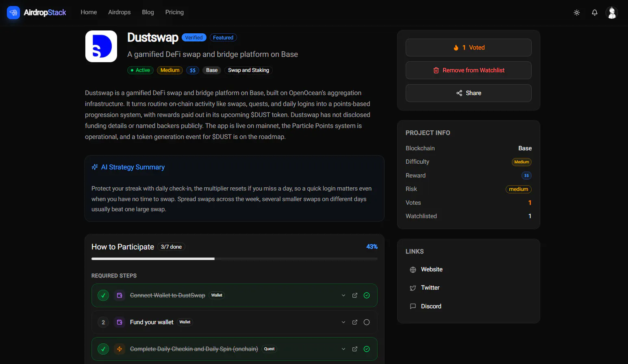Open the Dustswap Website link
Image resolution: width=628 pixels, height=364 pixels.
pyautogui.click(x=432, y=269)
